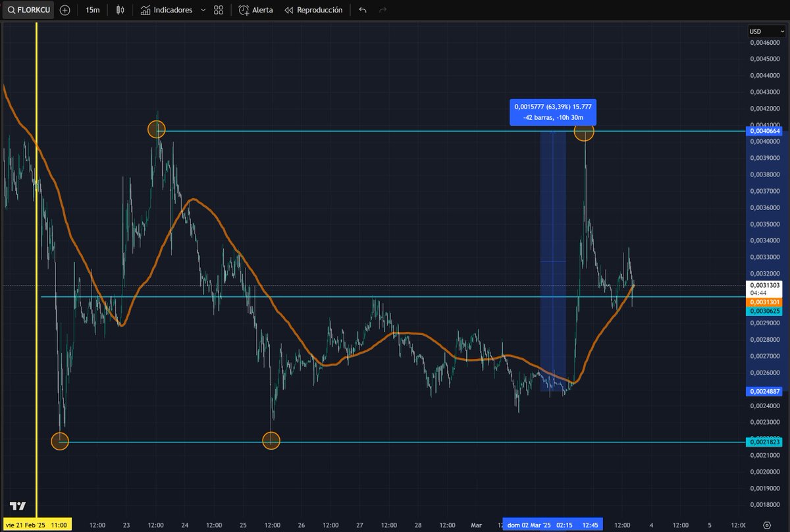Image resolution: width=790 pixels, height=532 pixels.
Task: Click the 0,0018000 price axis label
Action: tap(764, 505)
